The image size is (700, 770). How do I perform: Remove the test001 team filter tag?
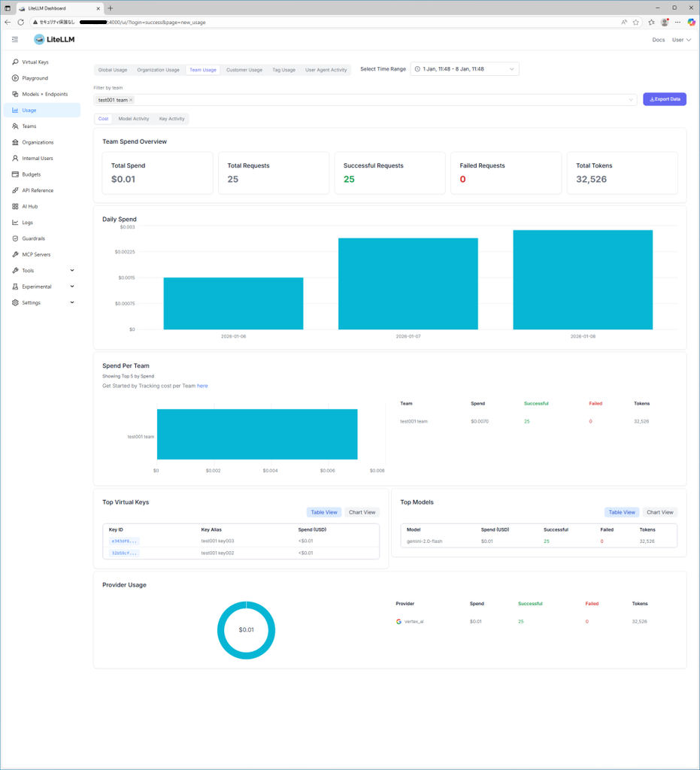click(131, 100)
